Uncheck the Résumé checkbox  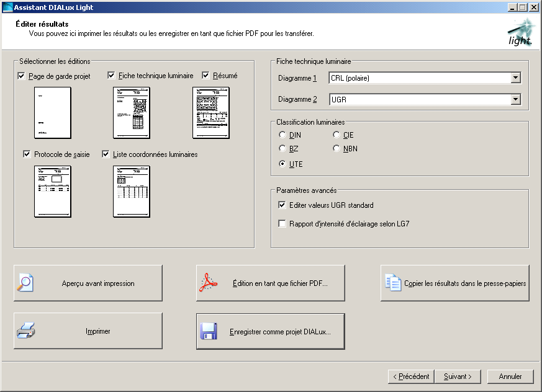pyautogui.click(x=206, y=75)
